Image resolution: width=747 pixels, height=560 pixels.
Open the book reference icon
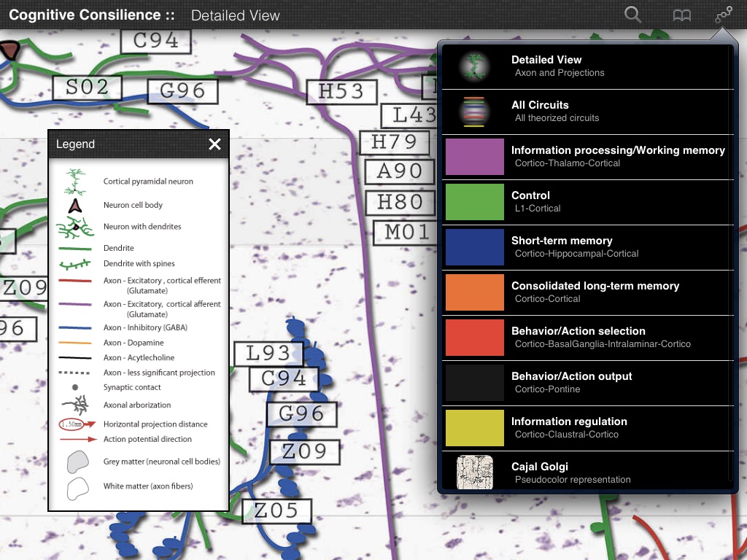point(681,15)
